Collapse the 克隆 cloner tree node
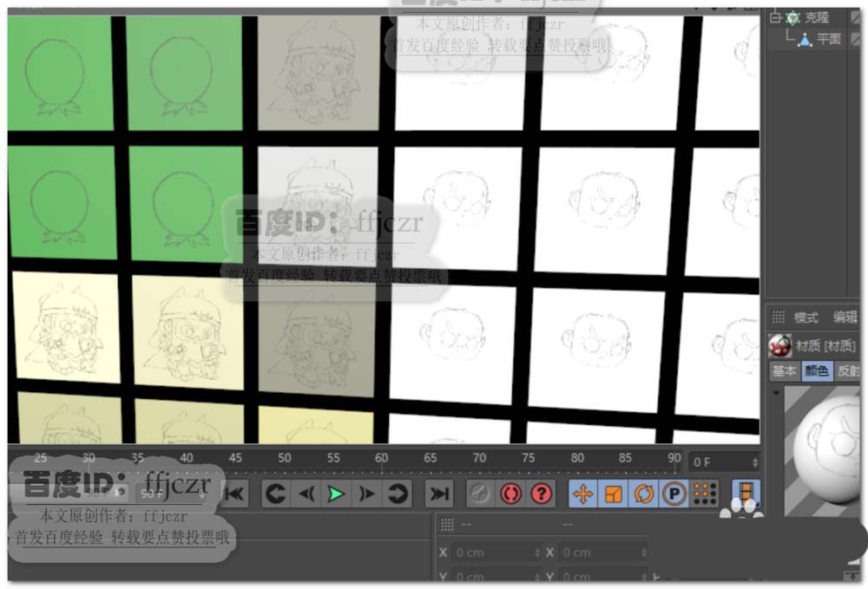868x589 pixels. click(775, 17)
